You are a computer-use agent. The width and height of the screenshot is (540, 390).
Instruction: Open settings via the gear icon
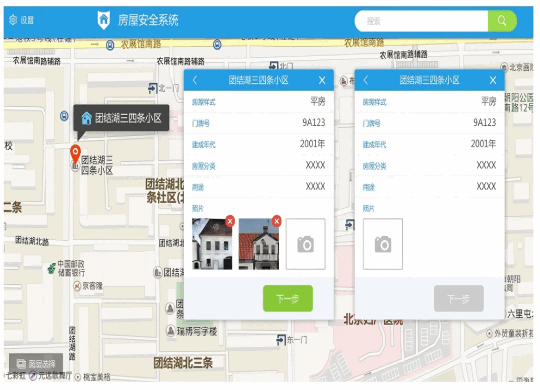pos(13,20)
